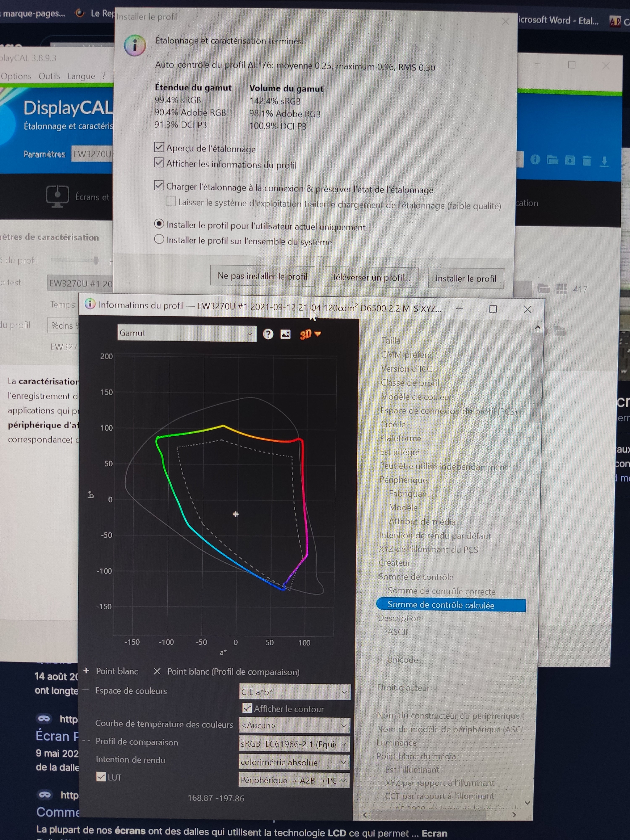Open the Intention de rendu dropdown
The height and width of the screenshot is (840, 630).
[294, 762]
